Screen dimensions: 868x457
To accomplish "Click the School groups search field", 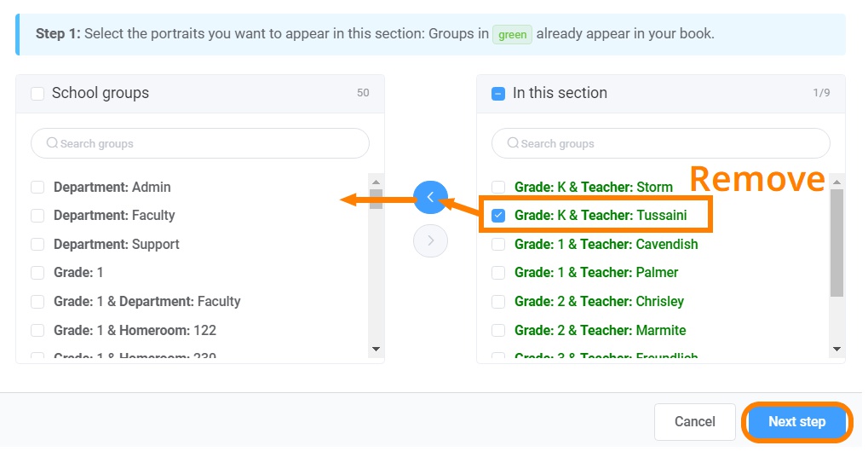I will click(200, 143).
